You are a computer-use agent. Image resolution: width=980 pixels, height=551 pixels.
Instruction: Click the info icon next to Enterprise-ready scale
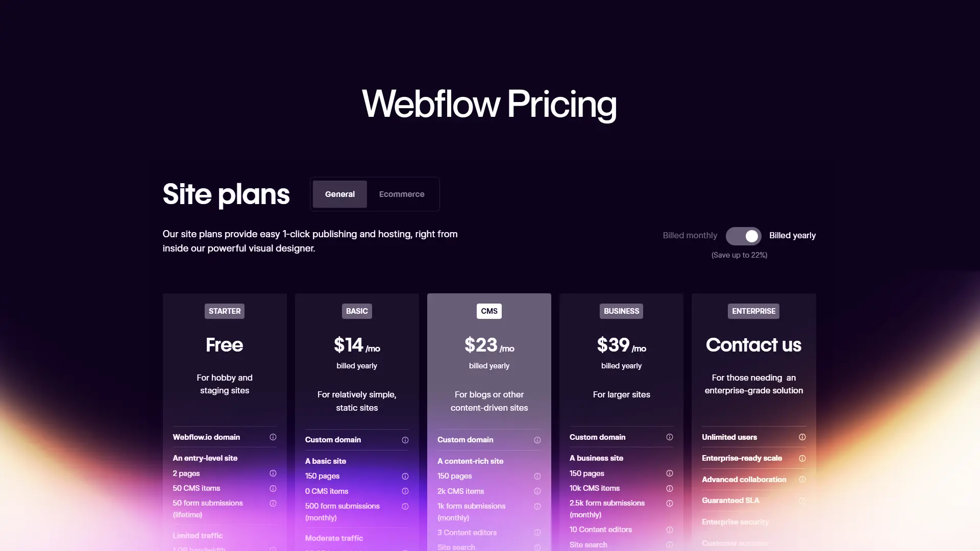[x=802, y=459]
